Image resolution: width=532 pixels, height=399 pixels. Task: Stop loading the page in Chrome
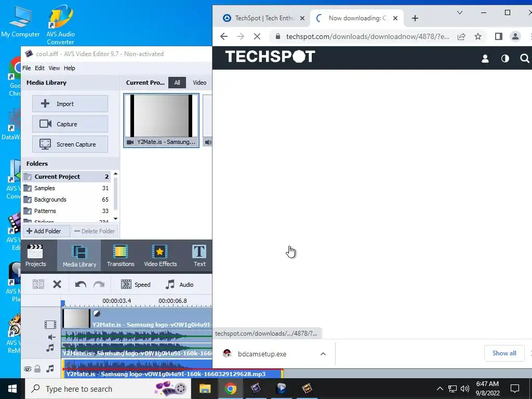(x=257, y=36)
